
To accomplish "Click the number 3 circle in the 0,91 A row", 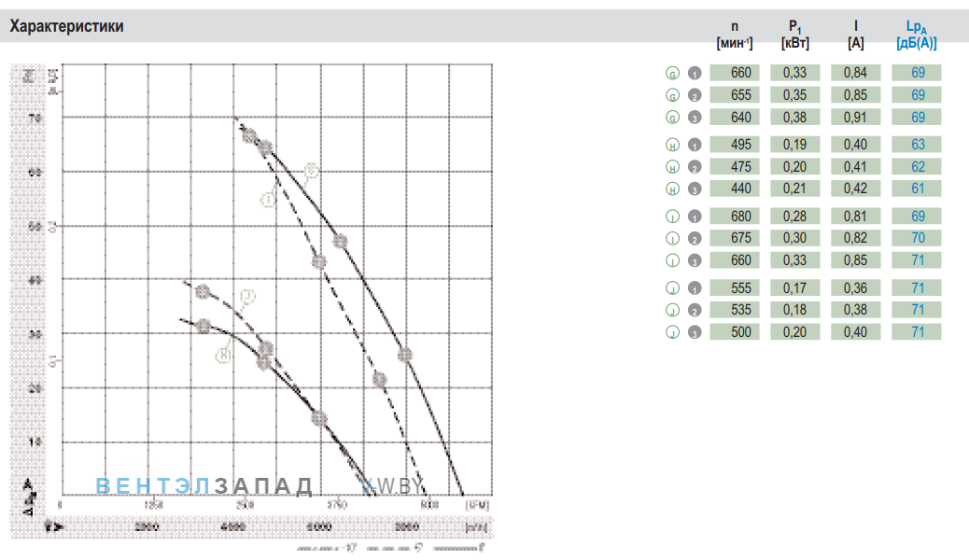I will tap(695, 118).
